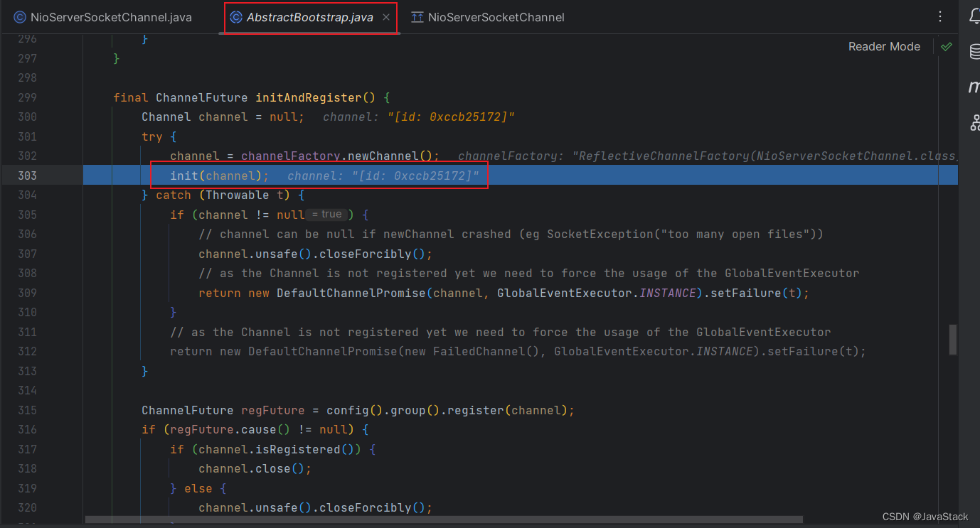Close the AbstractBootstrap.java tab
The height and width of the screenshot is (528, 980).
point(386,17)
